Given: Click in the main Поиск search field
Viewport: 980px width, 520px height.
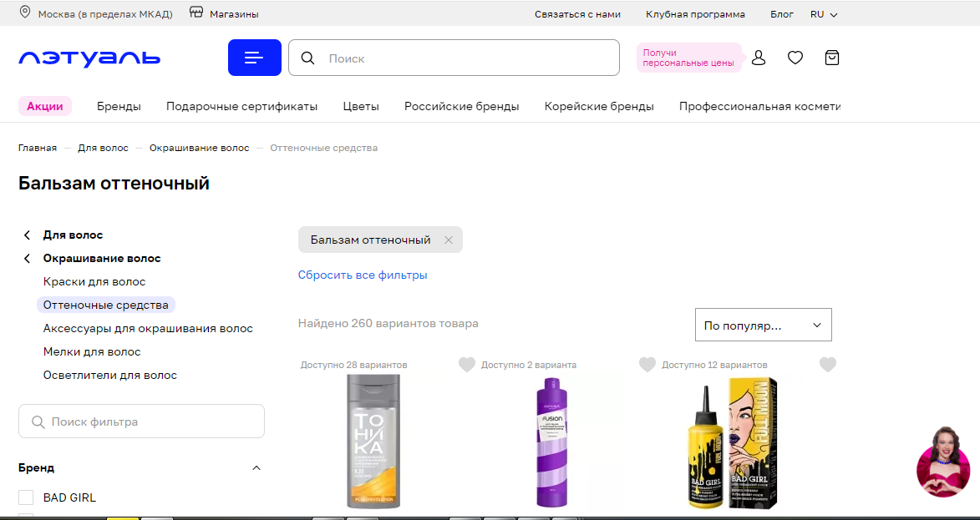Looking at the screenshot, I should [x=454, y=58].
